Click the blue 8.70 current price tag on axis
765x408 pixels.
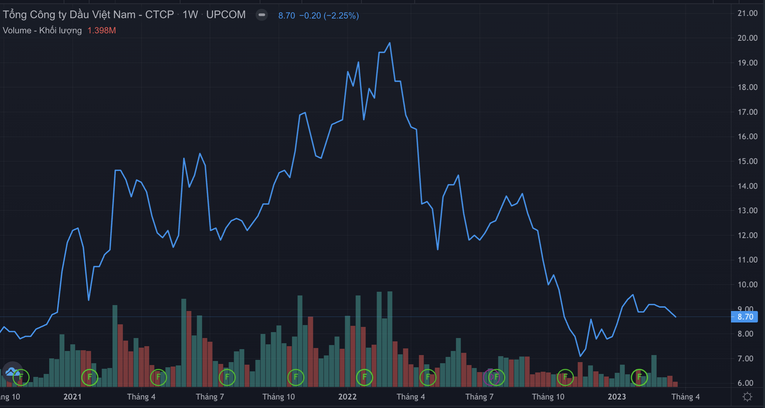click(x=745, y=316)
